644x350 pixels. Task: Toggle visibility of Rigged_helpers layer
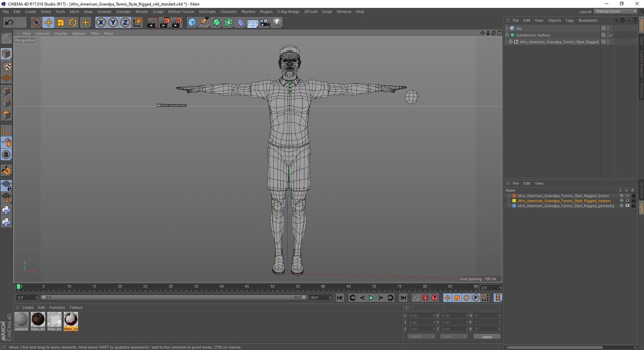point(627,201)
